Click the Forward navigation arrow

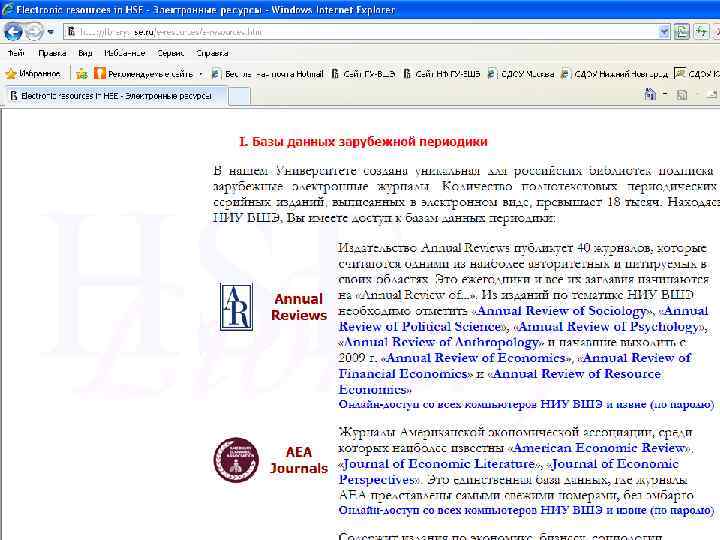coord(34,32)
